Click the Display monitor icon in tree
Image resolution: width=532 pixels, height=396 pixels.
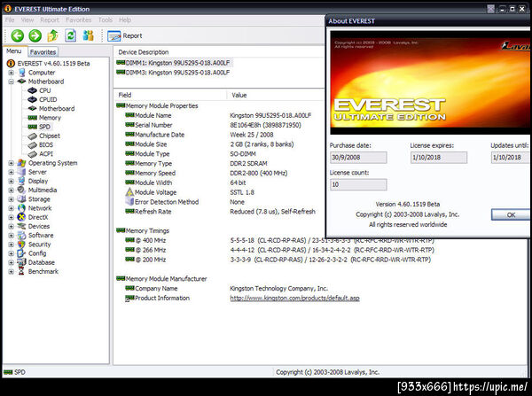21,181
